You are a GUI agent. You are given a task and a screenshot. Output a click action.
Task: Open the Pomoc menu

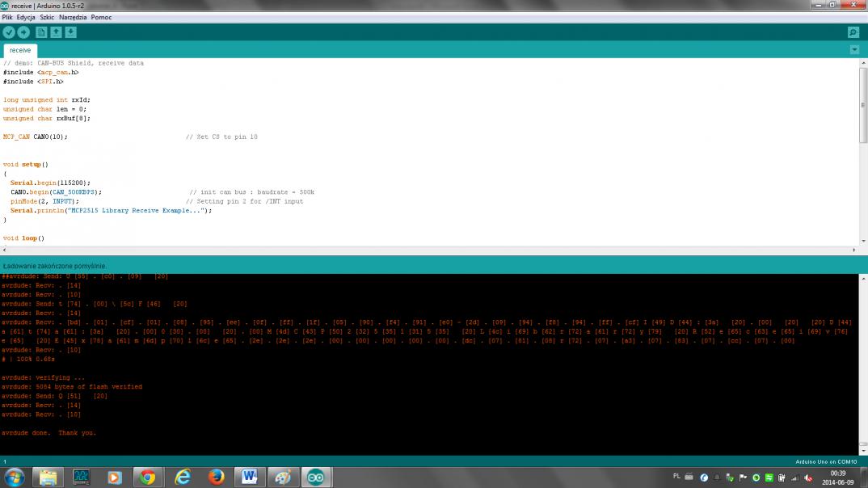pos(102,17)
